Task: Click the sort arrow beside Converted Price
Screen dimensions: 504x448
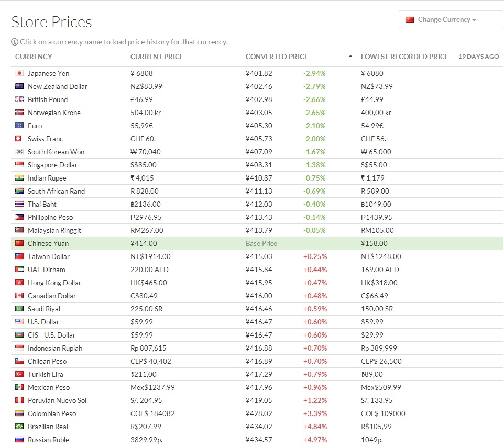Action: pyautogui.click(x=350, y=57)
